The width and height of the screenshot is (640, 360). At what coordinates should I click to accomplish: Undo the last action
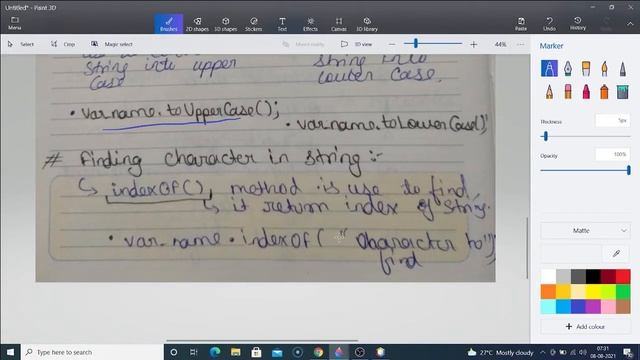[x=549, y=24]
